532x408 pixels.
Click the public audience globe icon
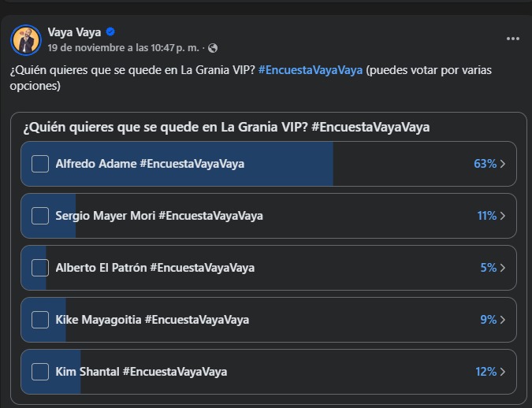point(213,48)
